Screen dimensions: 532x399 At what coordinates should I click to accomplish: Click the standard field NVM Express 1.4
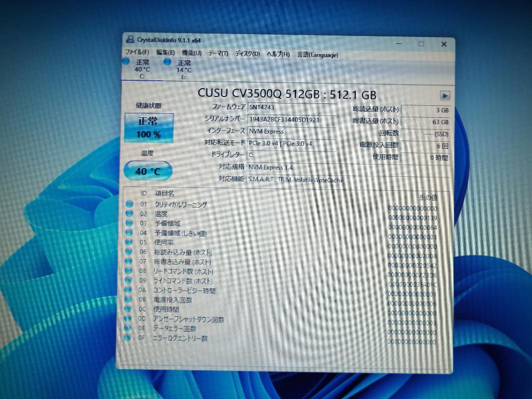348,167
